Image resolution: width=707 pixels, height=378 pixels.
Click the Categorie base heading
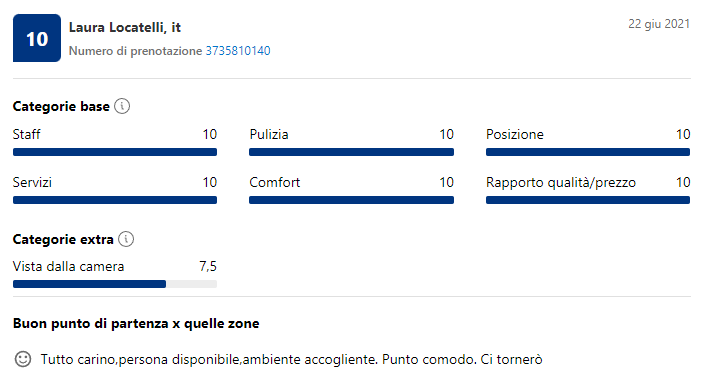click(61, 106)
